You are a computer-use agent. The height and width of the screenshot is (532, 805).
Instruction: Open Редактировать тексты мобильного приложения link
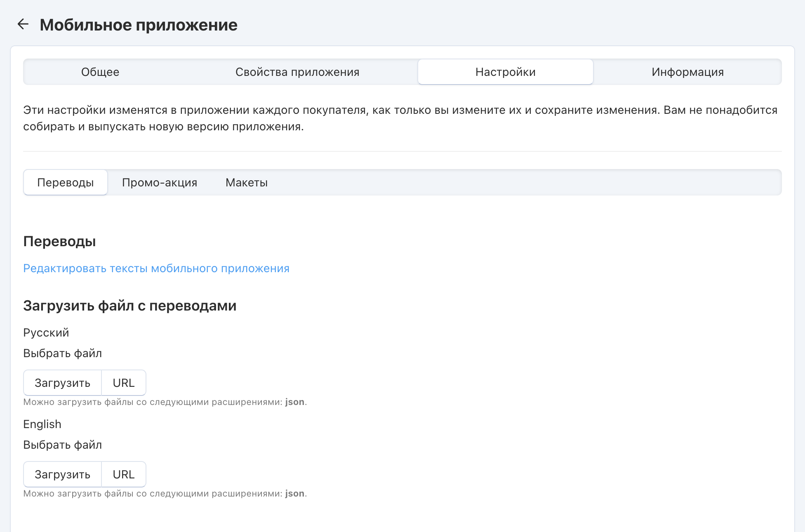[x=156, y=268]
